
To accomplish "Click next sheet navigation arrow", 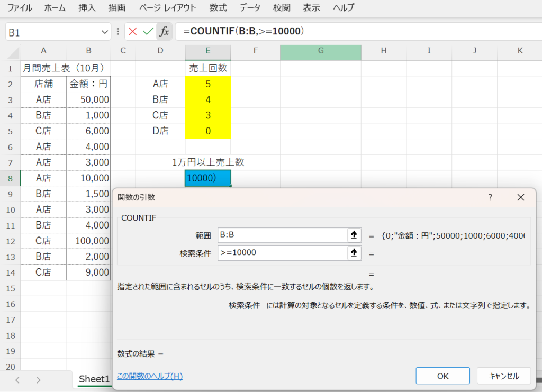I will click(38, 380).
